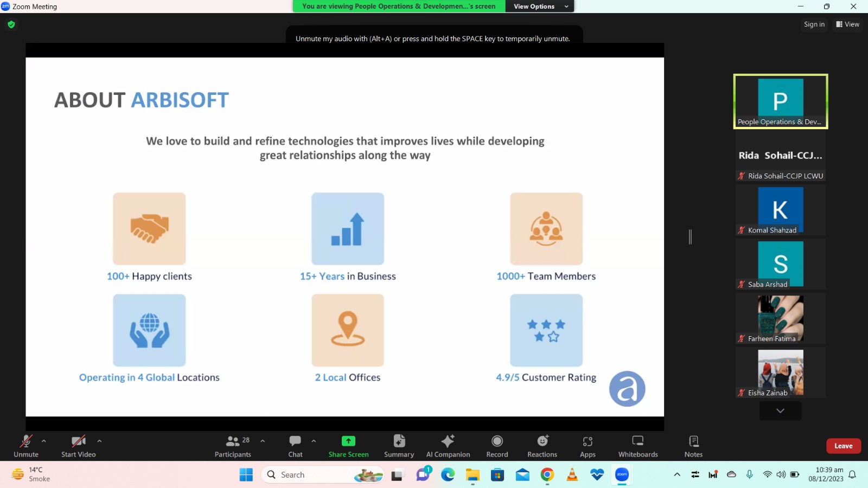Select Rida Sohail-CCJP LCWU participant tile
The height and width of the screenshot is (488, 868).
781,156
